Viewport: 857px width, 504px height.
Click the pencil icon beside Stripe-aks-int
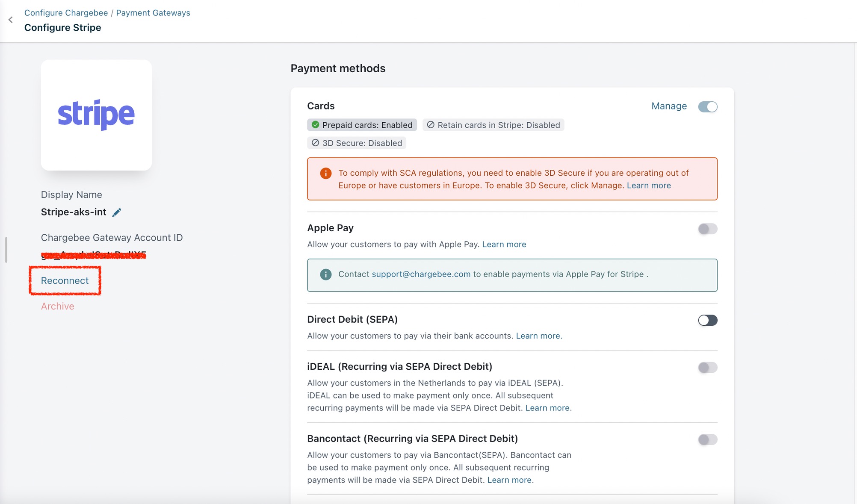tap(117, 212)
